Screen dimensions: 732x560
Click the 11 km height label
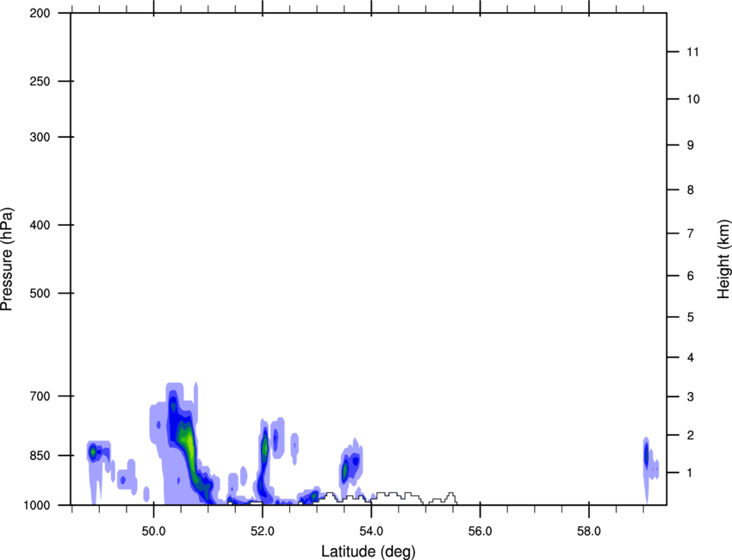[692, 52]
